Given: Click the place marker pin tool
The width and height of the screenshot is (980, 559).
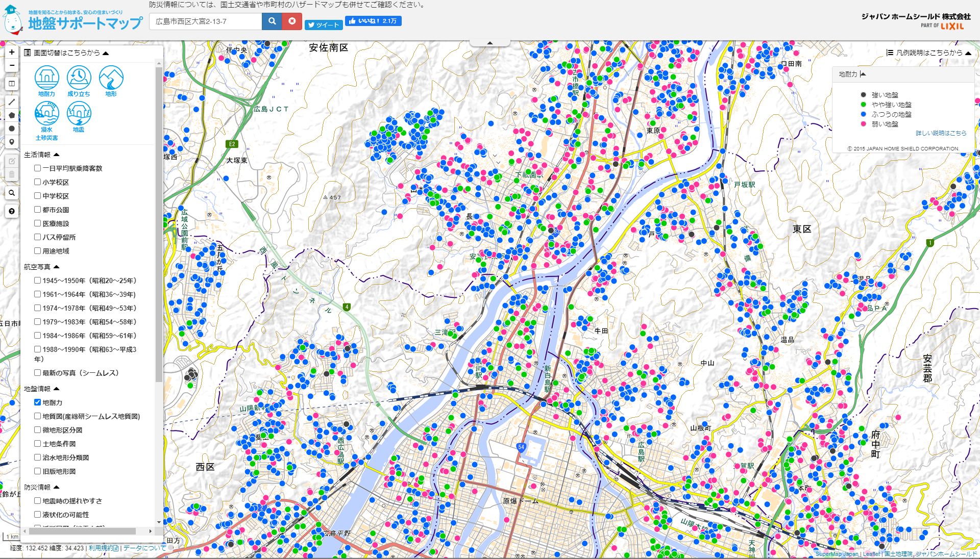Looking at the screenshot, I should [12, 142].
